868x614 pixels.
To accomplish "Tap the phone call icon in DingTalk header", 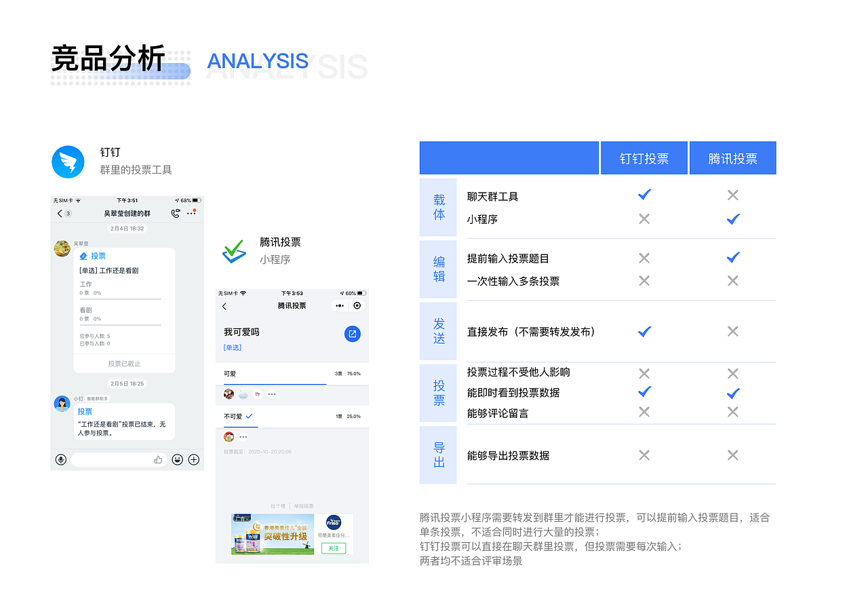I will (x=176, y=213).
